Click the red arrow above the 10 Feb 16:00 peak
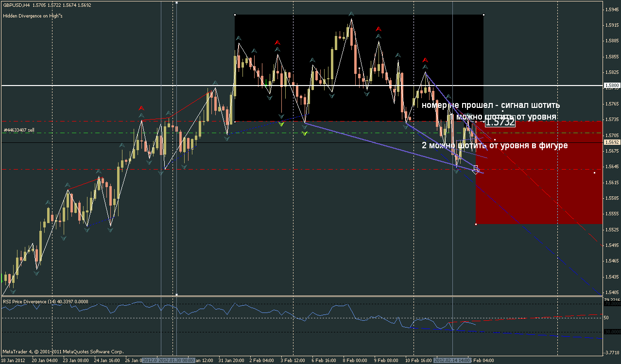Viewport: 621px width, 364px height. pyautogui.click(x=425, y=60)
